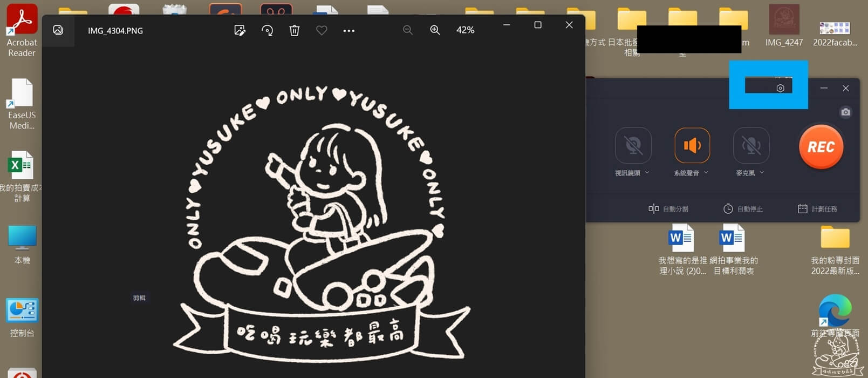The width and height of the screenshot is (868, 378).
Task: Click the 42% zoom level indicator
Action: pyautogui.click(x=465, y=30)
